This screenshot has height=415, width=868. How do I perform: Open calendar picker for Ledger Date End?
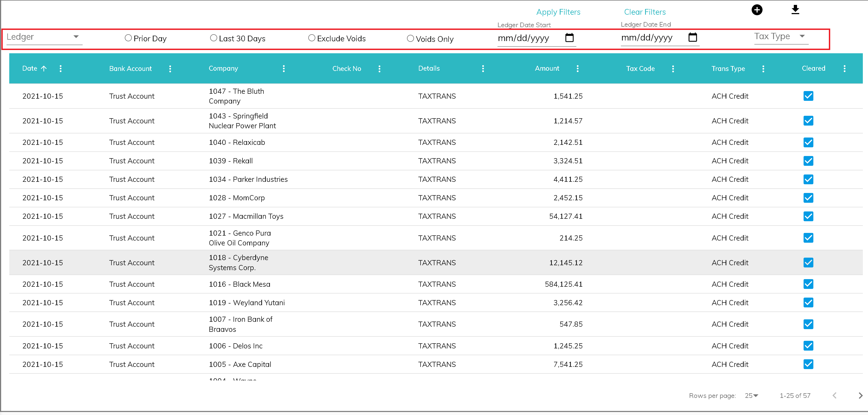692,38
